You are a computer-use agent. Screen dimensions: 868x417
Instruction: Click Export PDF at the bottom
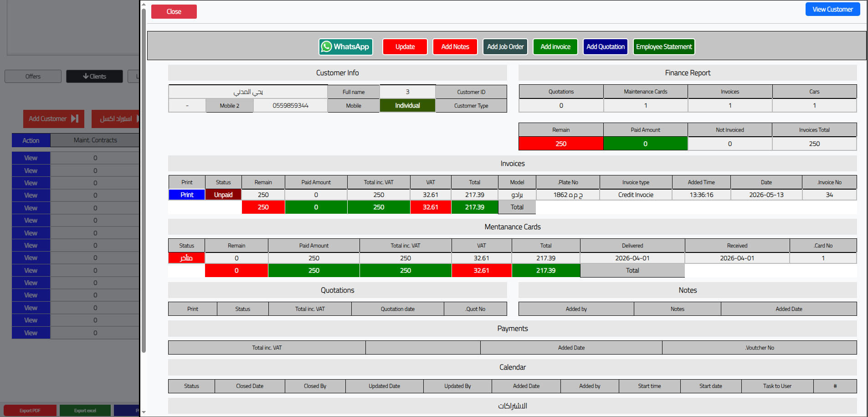30,411
